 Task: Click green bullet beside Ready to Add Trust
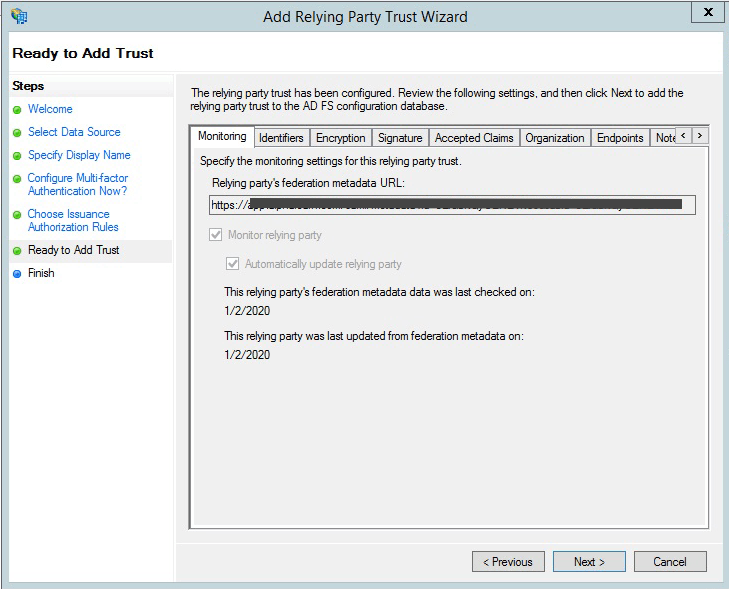17,251
